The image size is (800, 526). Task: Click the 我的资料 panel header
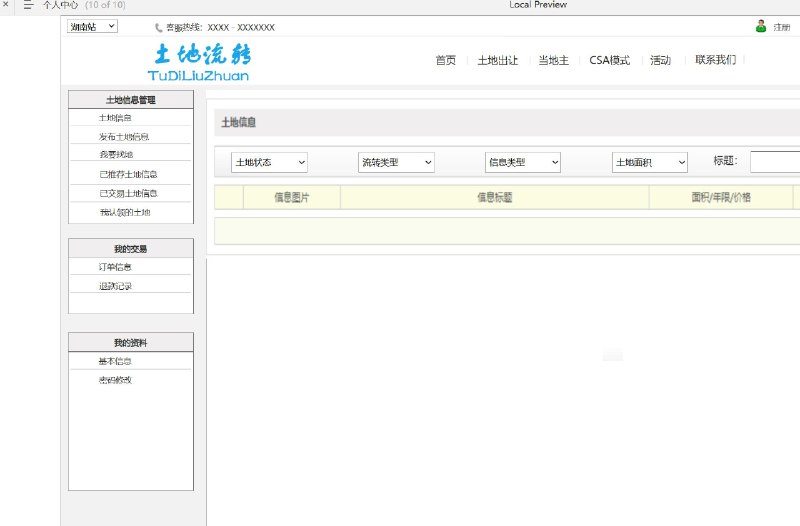pyautogui.click(x=131, y=342)
